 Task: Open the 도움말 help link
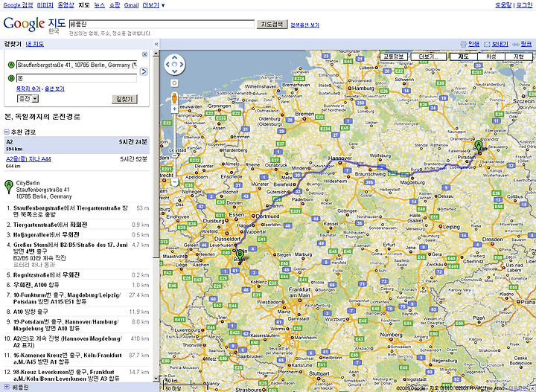click(x=503, y=5)
